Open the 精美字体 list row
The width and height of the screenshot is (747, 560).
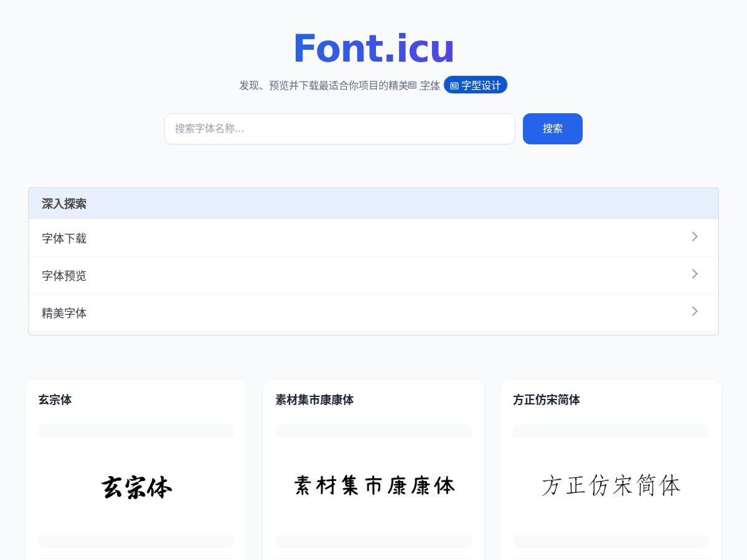[374, 312]
